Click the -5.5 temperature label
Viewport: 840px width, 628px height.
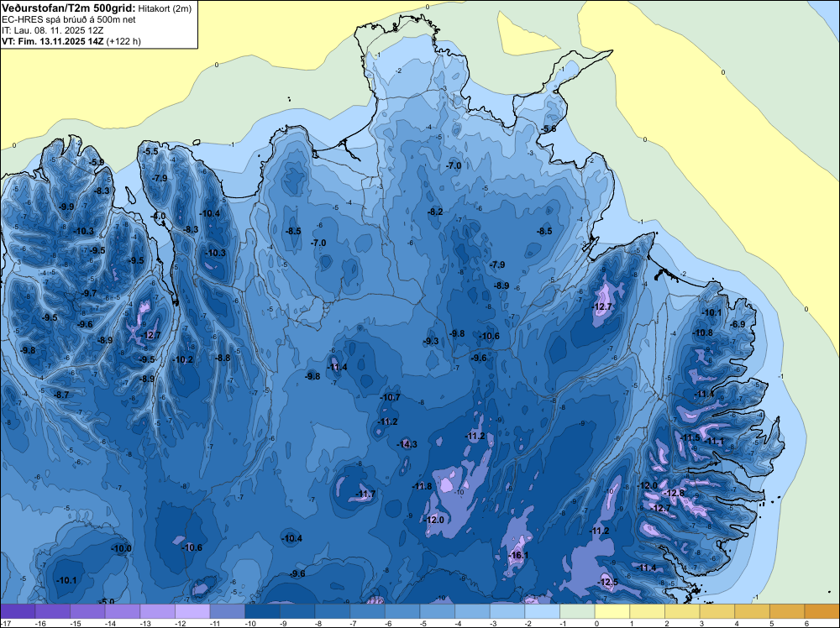(x=150, y=151)
